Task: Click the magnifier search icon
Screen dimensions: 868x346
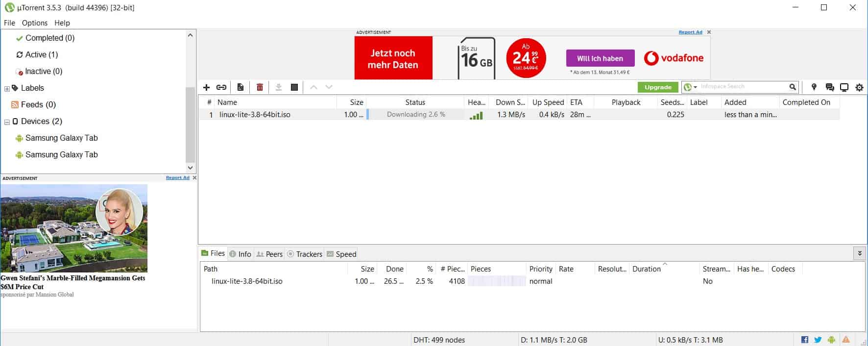Action: 793,87
